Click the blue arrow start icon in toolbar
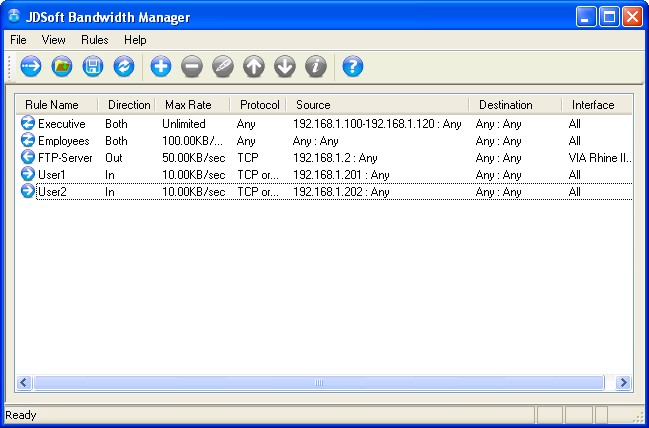 30,67
